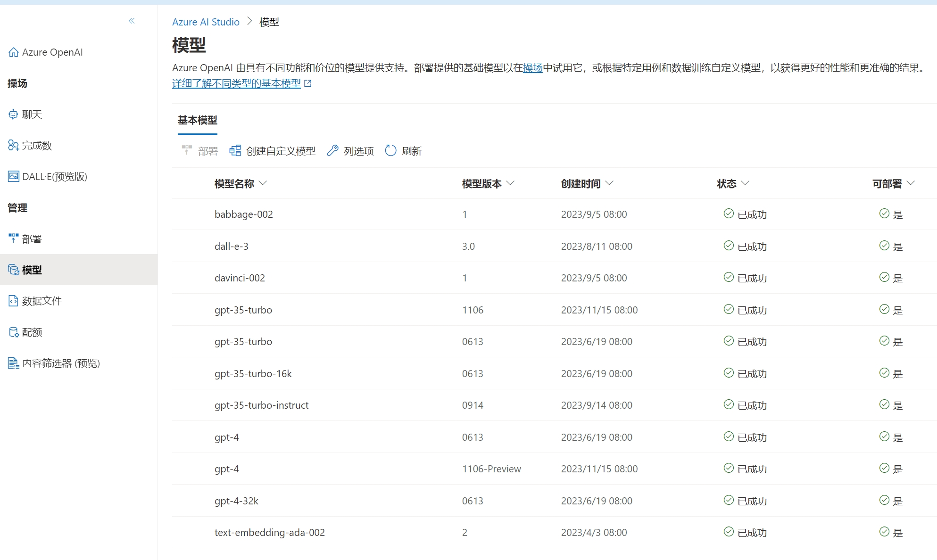Open DALL·E(预览版) image icon
Screen dimensions: 937x560
click(13, 176)
